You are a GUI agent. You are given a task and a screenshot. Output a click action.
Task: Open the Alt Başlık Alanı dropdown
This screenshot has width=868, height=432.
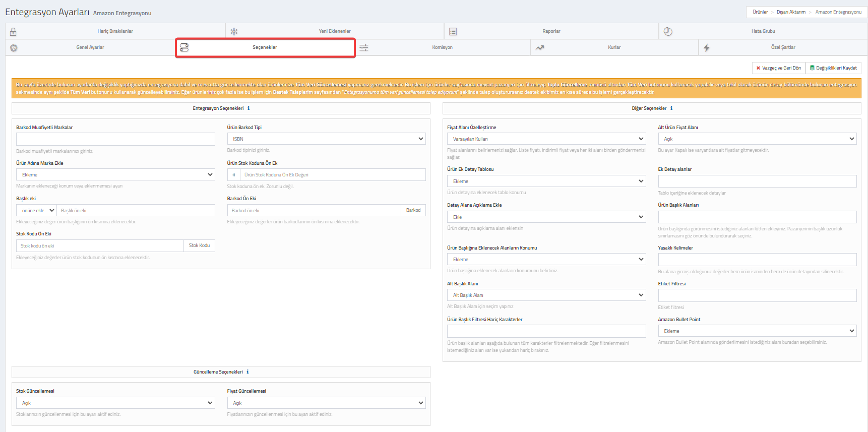pos(546,295)
